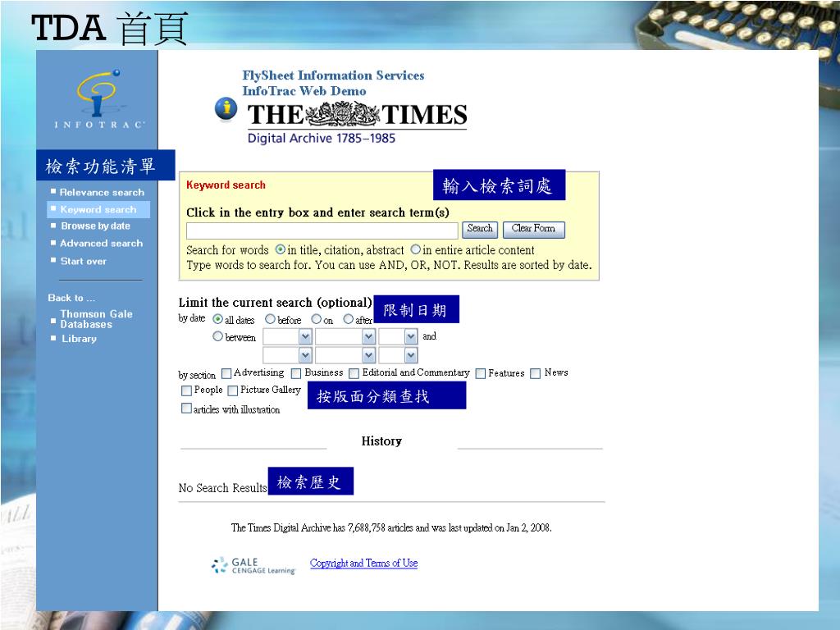The image size is (840, 630).
Task: Open Copyright and Terms of Use link
Action: pos(363,563)
